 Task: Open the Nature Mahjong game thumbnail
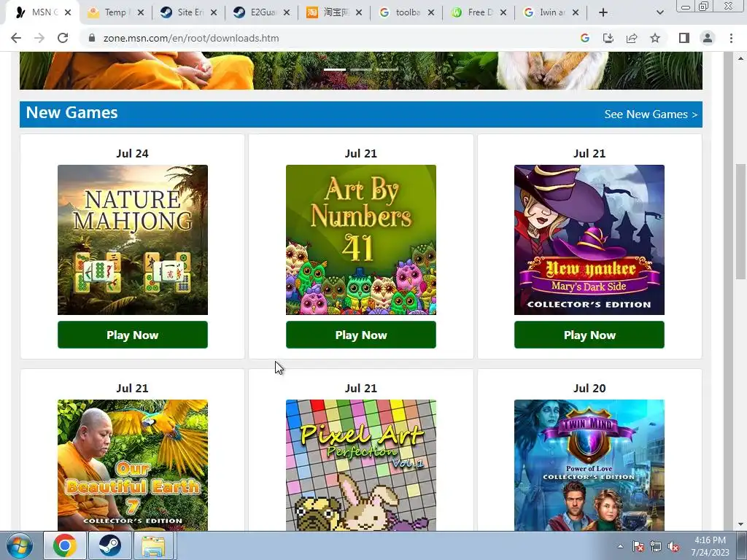tap(133, 239)
